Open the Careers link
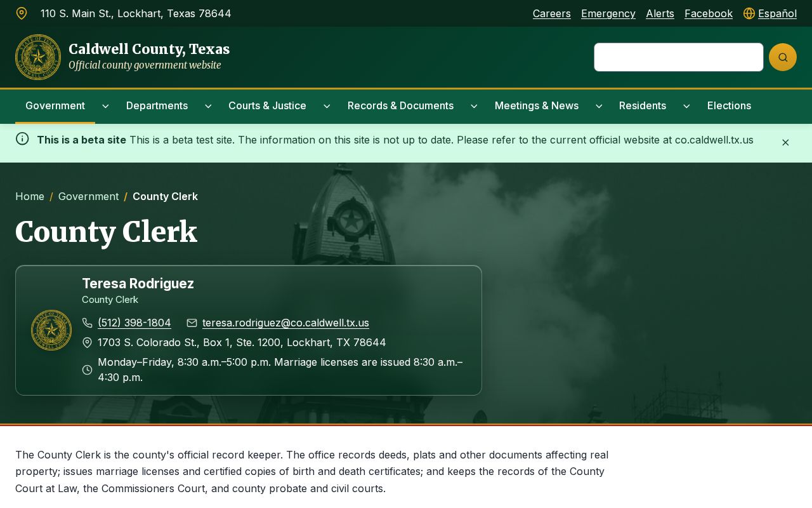812x508 pixels. (552, 13)
